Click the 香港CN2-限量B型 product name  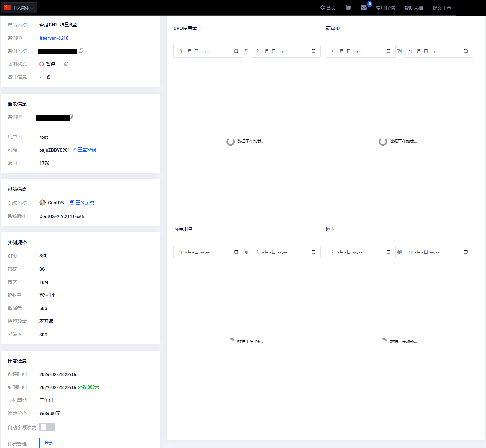58,25
